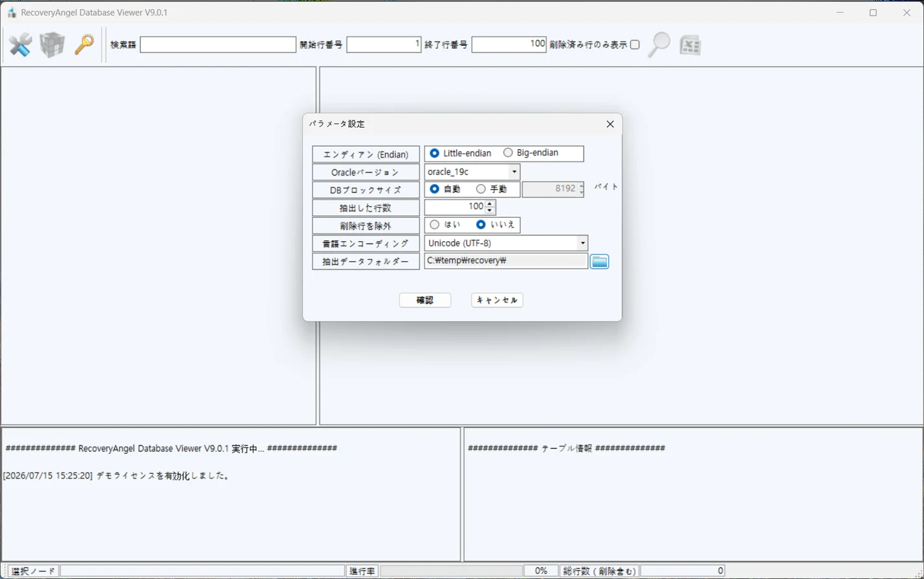Click the 削除行を除外 label button

pyautogui.click(x=366, y=226)
